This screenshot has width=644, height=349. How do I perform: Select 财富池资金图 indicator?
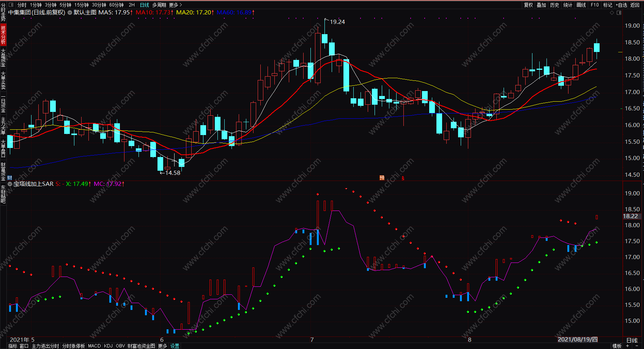tap(141, 346)
